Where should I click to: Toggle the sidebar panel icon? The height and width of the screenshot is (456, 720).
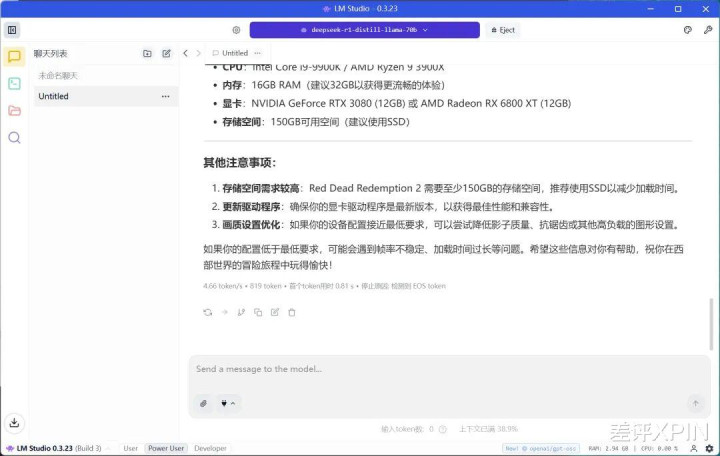click(x=12, y=30)
